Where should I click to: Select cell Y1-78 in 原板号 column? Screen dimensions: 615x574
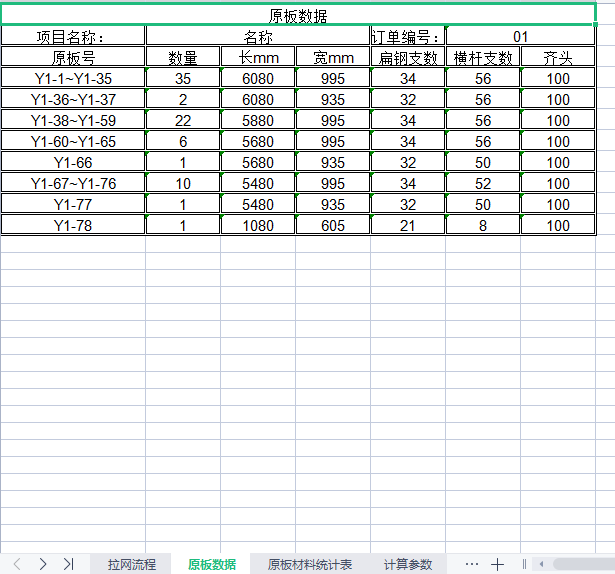click(x=73, y=225)
